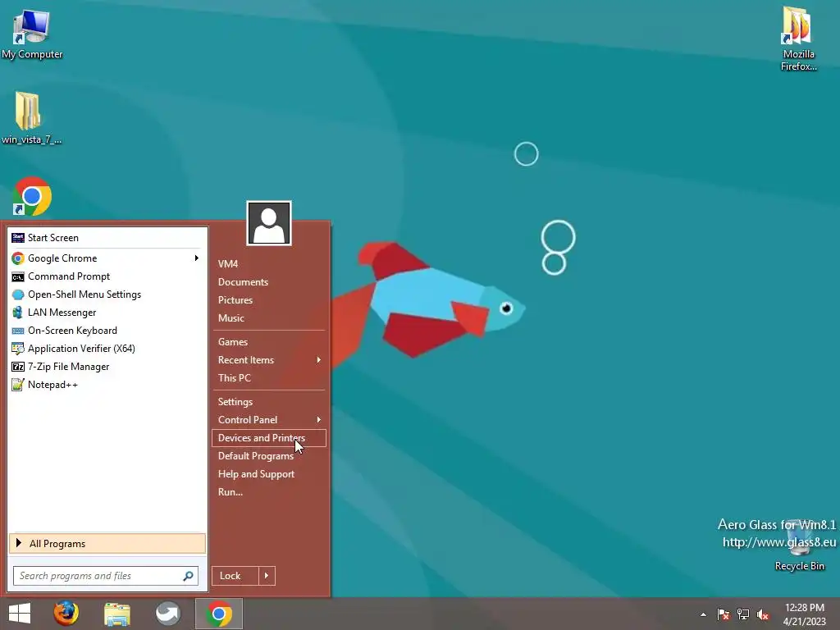Open the Mozilla Firefox desktop shortcut
Viewport: 840px width, 630px height.
[x=798, y=39]
